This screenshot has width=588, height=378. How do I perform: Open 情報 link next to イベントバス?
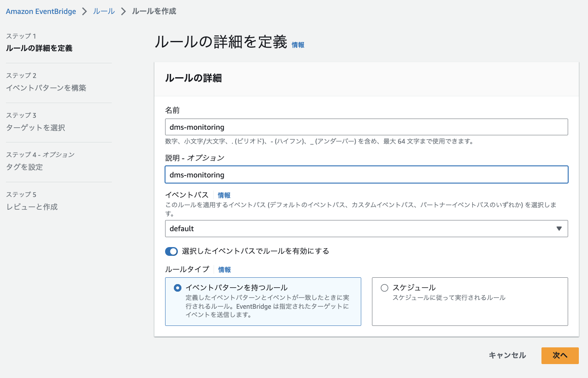[x=224, y=195]
